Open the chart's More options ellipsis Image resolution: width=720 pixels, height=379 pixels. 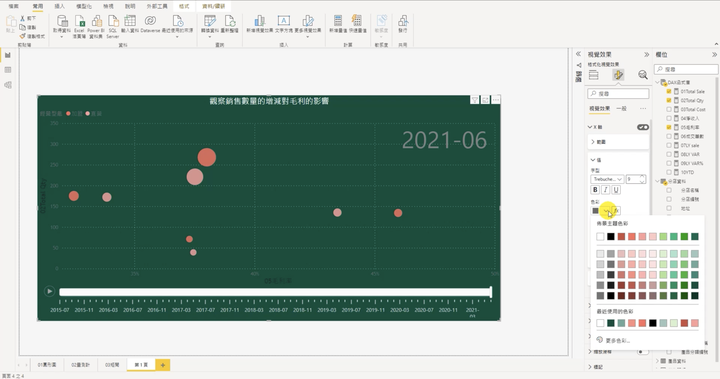point(496,100)
